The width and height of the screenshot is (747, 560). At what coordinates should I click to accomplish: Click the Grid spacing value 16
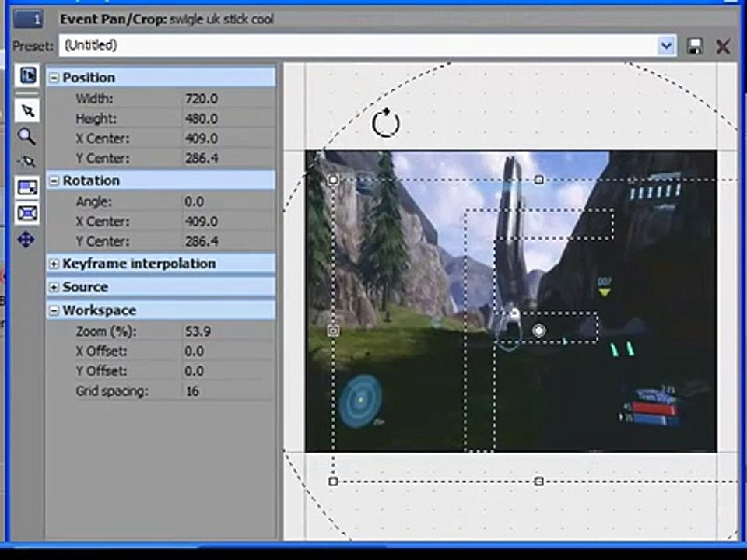point(192,391)
